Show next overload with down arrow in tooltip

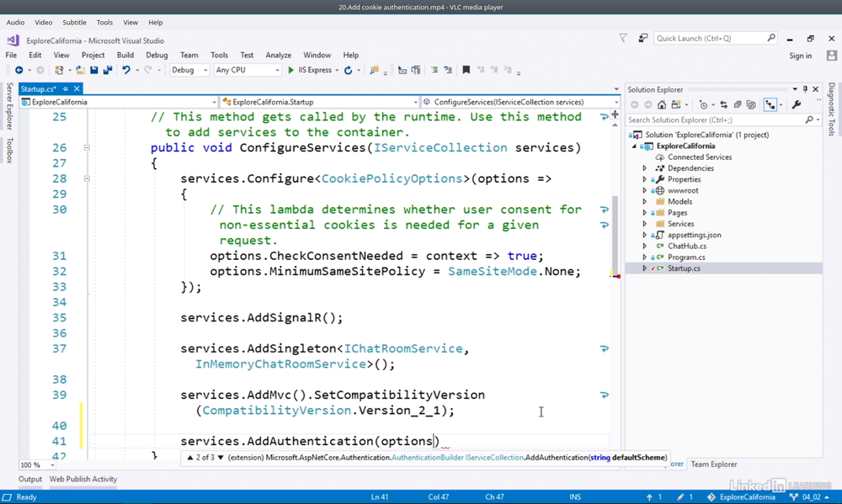(220, 458)
